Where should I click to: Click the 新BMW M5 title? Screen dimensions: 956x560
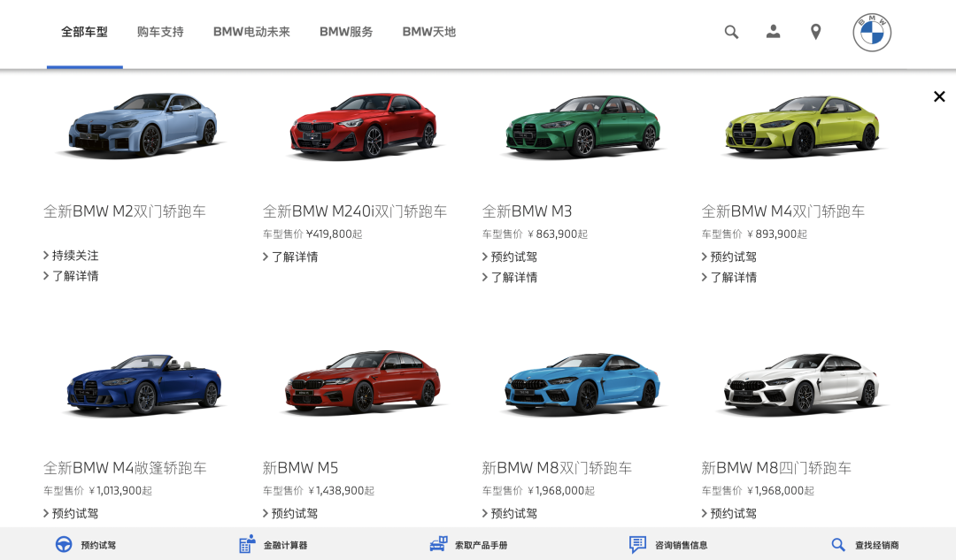tap(300, 468)
